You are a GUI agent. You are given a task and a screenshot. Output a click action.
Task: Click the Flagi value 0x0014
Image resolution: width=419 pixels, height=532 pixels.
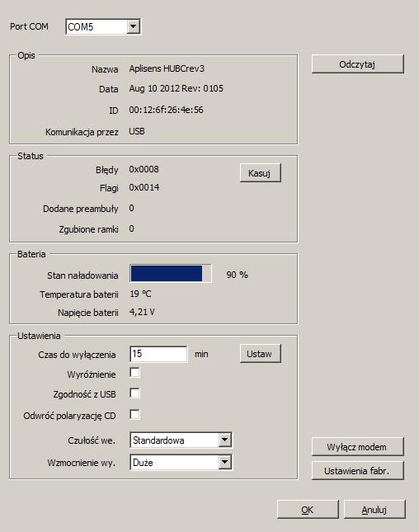coord(144,187)
